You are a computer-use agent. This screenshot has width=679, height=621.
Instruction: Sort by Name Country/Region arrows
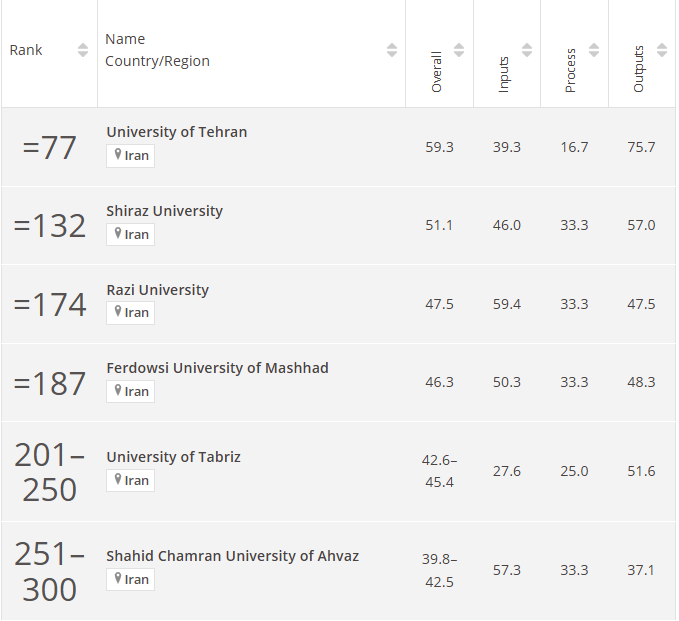click(x=392, y=50)
